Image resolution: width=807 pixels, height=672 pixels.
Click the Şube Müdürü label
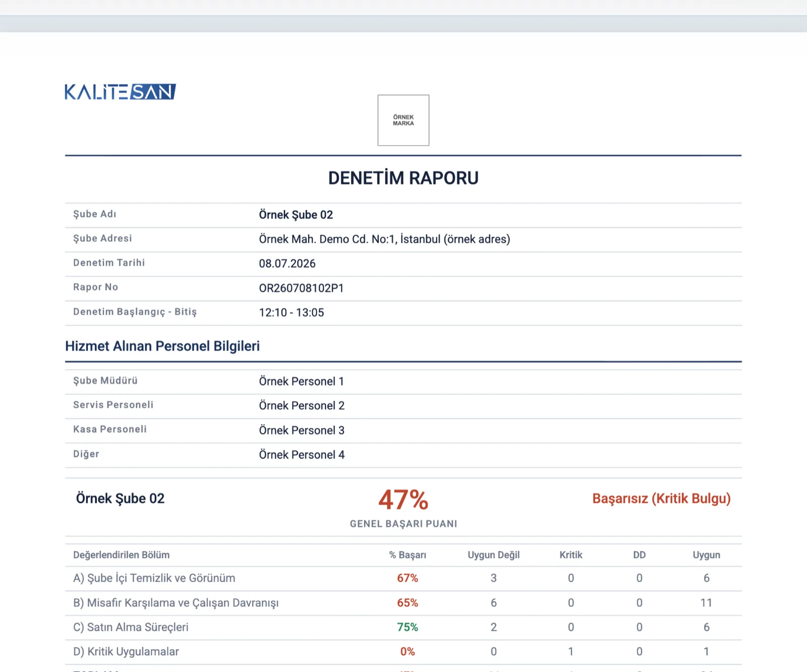point(105,381)
